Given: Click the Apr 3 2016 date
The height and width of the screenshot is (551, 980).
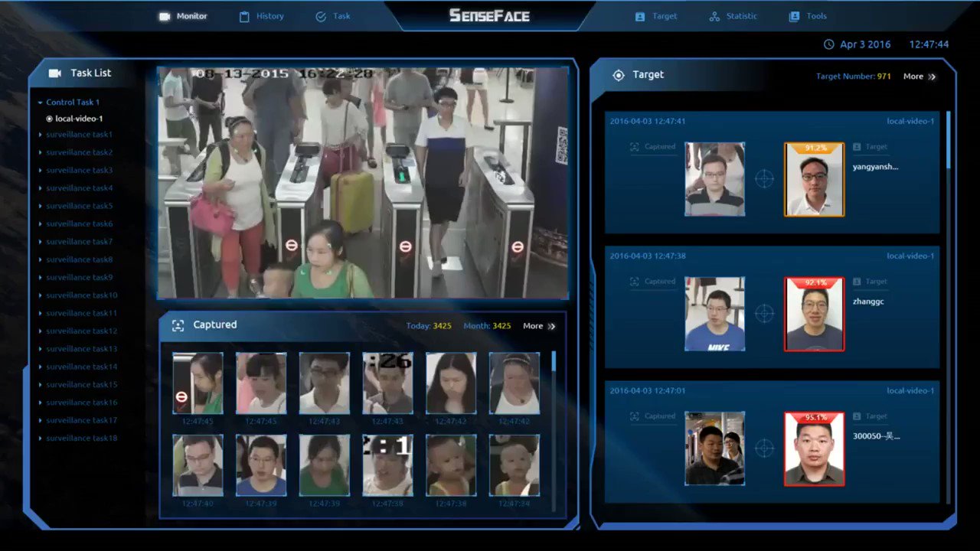Looking at the screenshot, I should click(x=865, y=44).
